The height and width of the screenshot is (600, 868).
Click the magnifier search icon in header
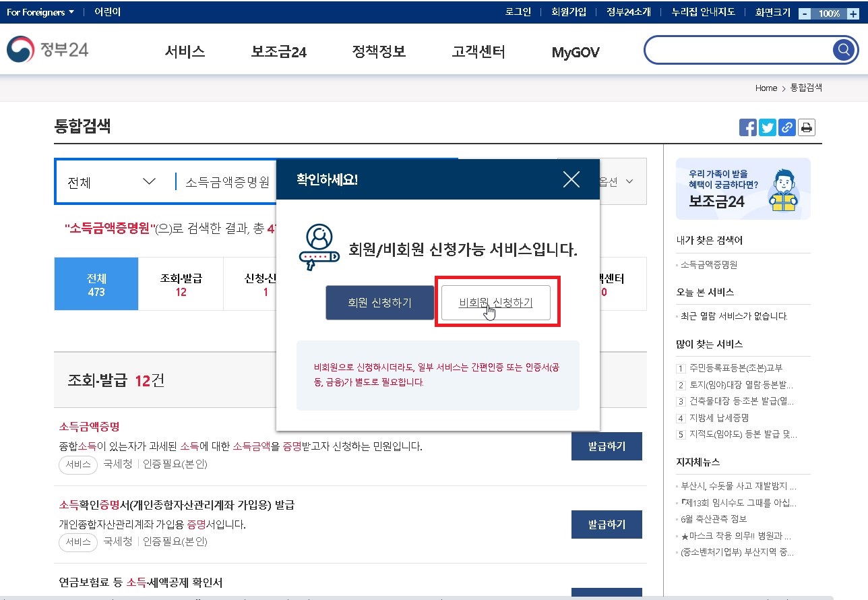843,49
